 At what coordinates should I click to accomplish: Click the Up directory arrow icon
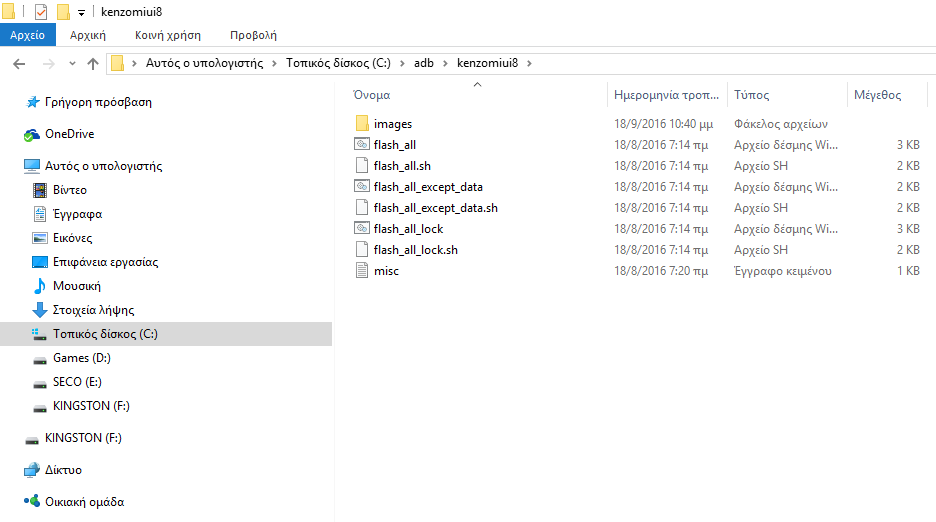click(x=93, y=64)
